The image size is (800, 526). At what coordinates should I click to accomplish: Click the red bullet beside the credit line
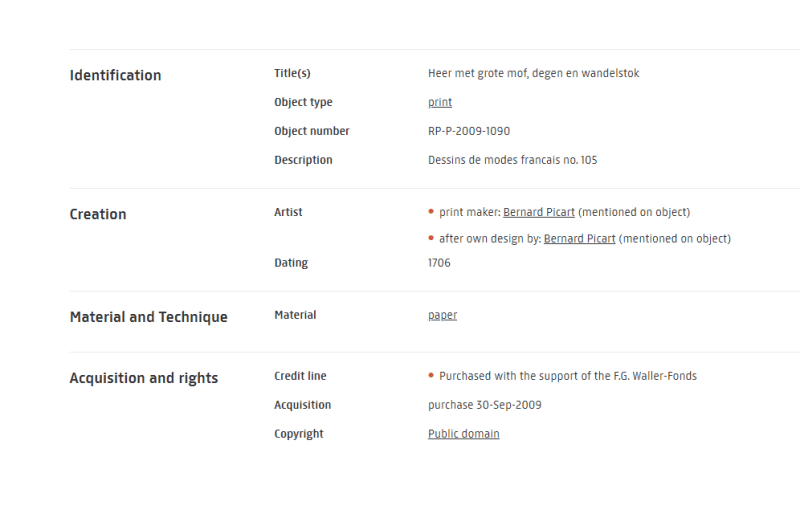[431, 375]
